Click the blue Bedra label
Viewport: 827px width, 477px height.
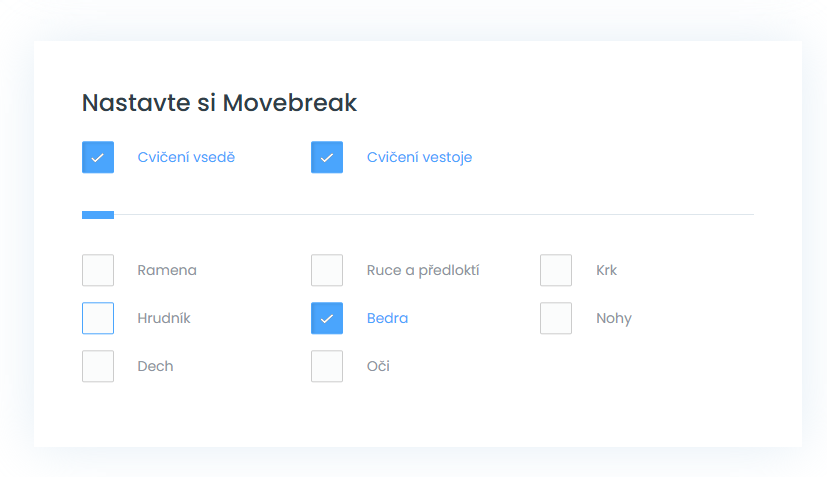coord(388,318)
